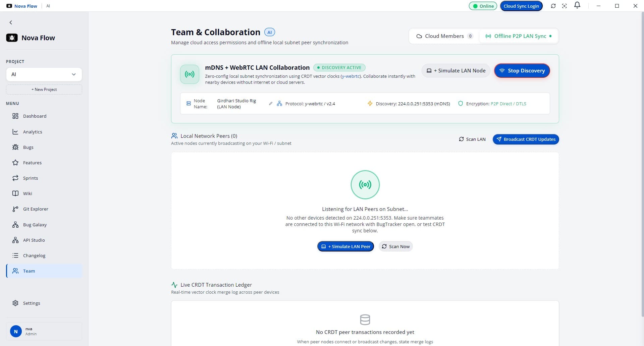This screenshot has width=644, height=346.
Task: Click the Local Network Peers people icon
Action: pyautogui.click(x=174, y=136)
